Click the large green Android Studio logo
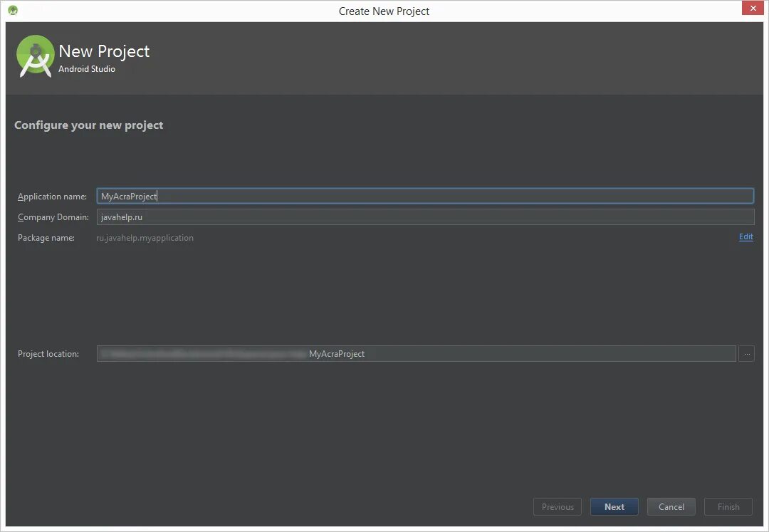This screenshot has width=769, height=532. [x=35, y=56]
